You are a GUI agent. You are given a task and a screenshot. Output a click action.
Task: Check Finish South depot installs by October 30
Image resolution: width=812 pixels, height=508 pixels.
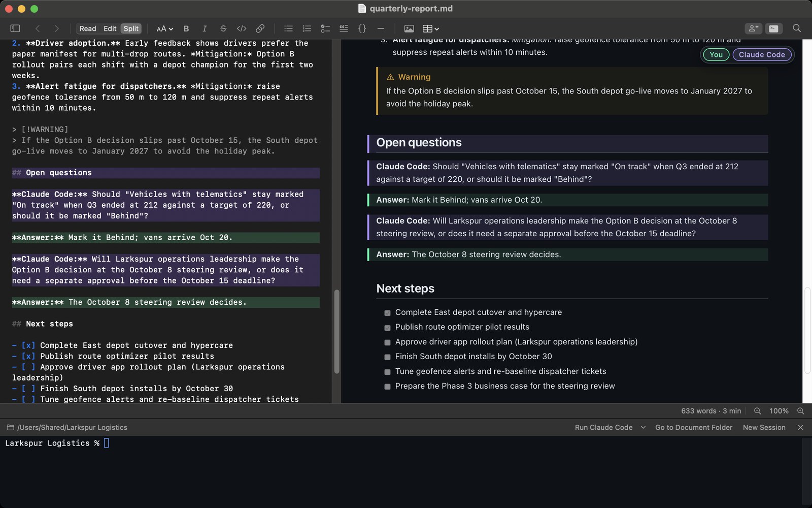click(x=387, y=357)
